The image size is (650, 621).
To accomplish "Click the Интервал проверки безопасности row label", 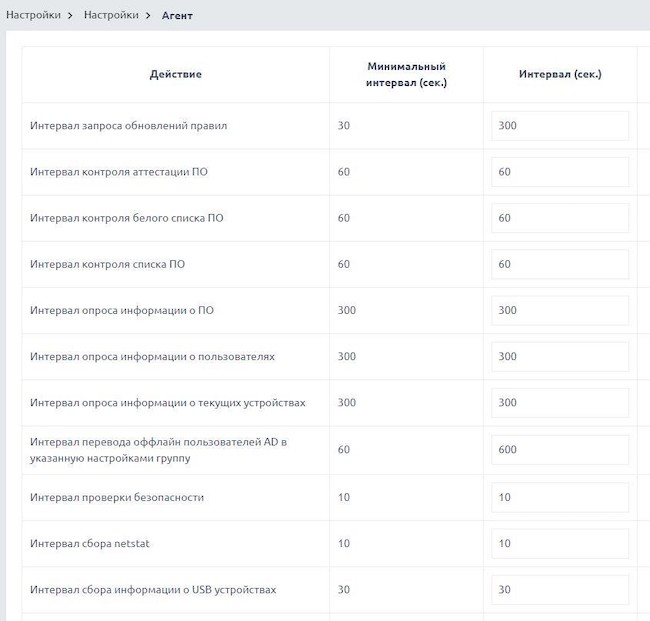I will point(117,497).
